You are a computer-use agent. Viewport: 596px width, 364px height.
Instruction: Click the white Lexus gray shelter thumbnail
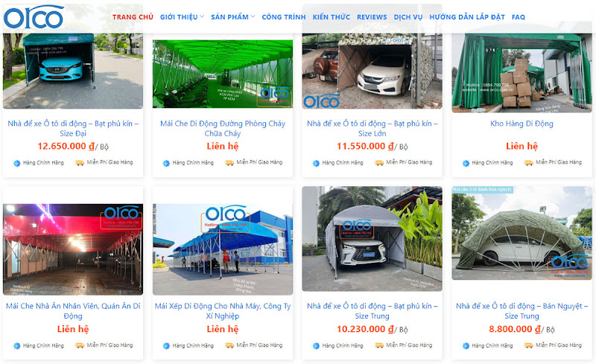point(372,239)
